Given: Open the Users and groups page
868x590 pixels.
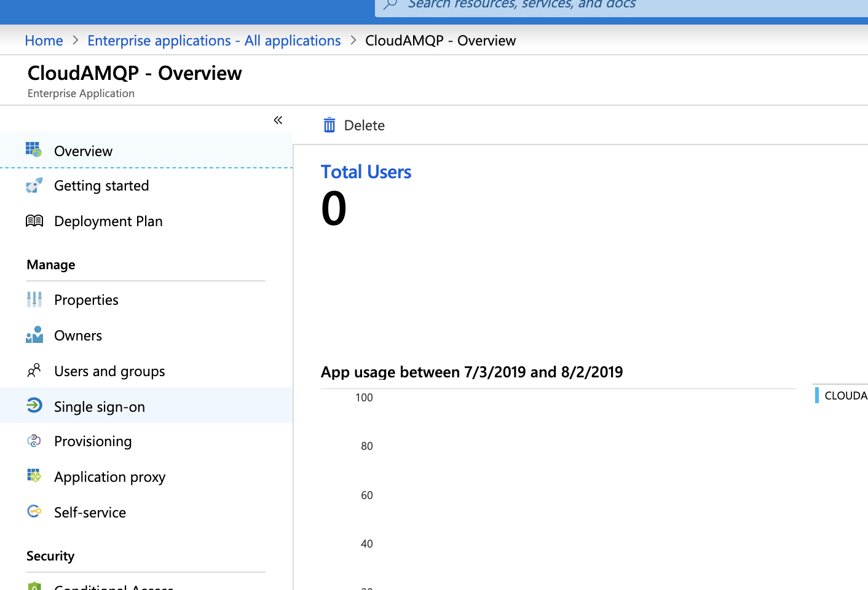Looking at the screenshot, I should (x=109, y=371).
